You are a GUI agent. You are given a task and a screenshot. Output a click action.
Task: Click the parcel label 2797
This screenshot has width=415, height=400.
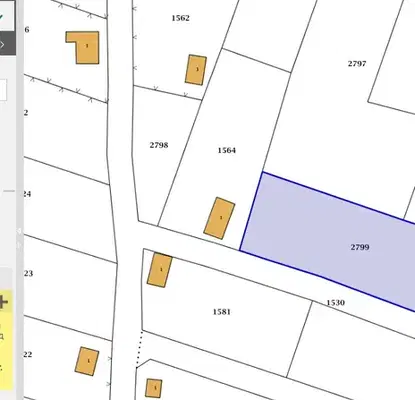(x=357, y=63)
